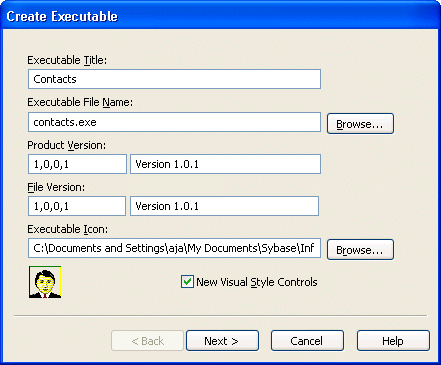Click the Executable Icon label
This screenshot has height=365, width=441.
[68, 229]
